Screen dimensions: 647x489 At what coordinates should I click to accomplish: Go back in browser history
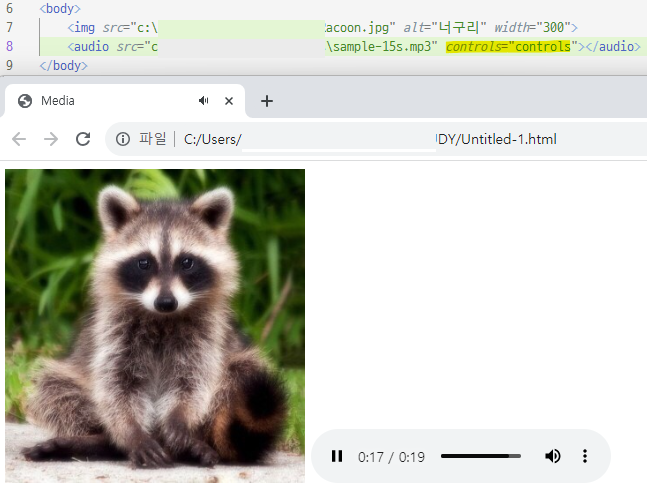(x=19, y=139)
